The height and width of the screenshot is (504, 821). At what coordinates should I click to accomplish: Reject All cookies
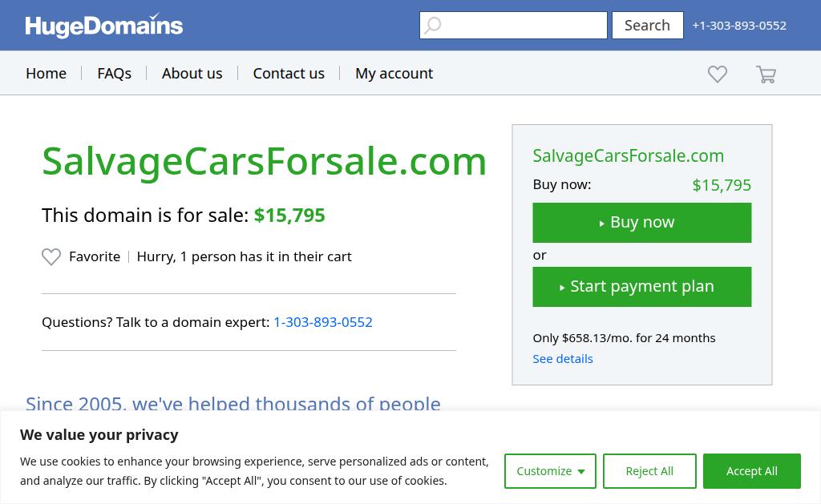[x=649, y=471]
